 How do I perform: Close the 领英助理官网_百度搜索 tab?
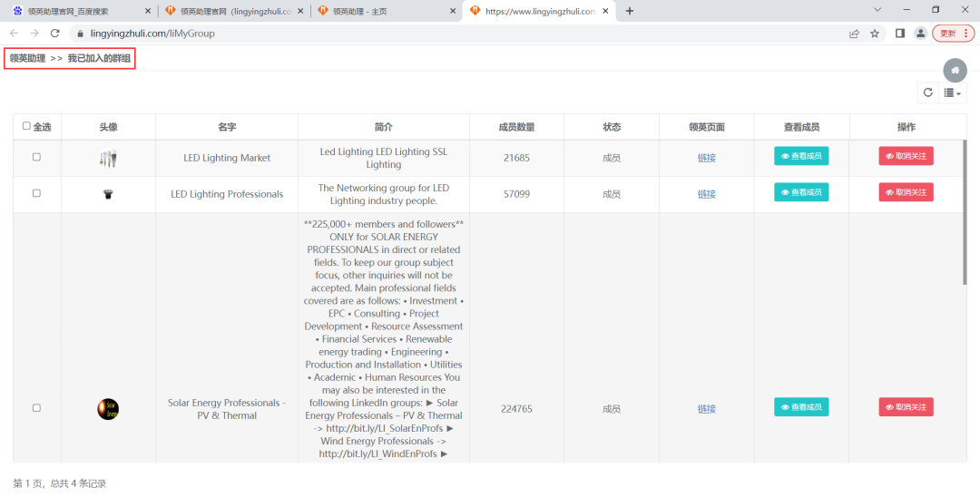click(148, 11)
